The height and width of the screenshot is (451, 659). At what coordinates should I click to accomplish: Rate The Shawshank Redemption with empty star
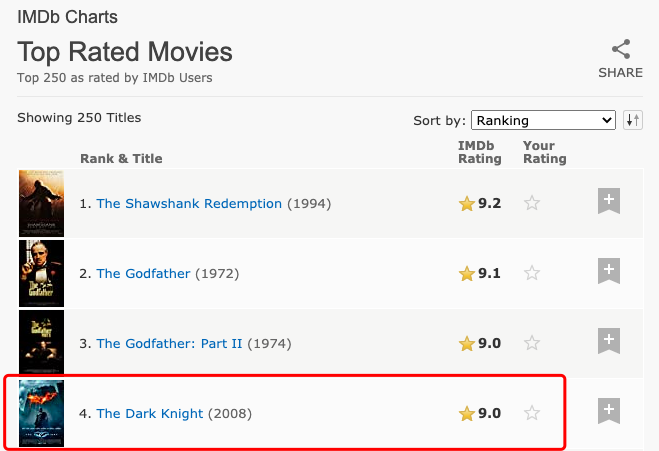tap(532, 203)
